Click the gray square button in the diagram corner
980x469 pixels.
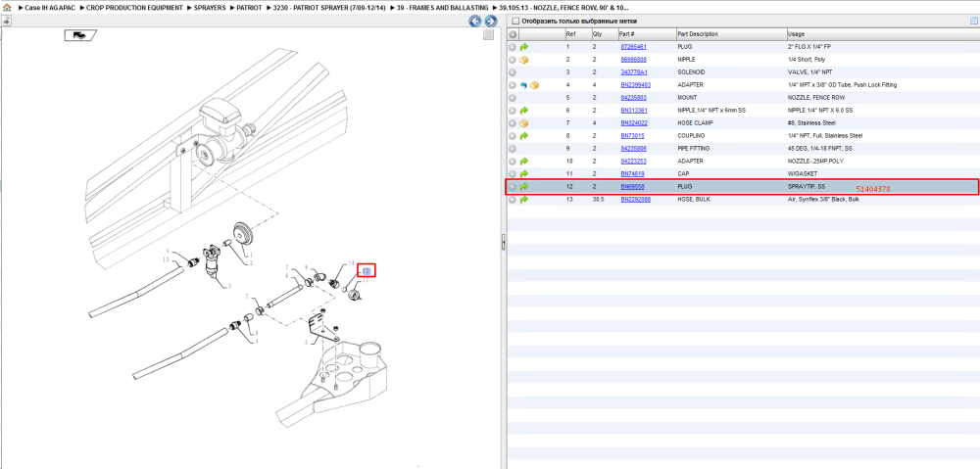489,35
